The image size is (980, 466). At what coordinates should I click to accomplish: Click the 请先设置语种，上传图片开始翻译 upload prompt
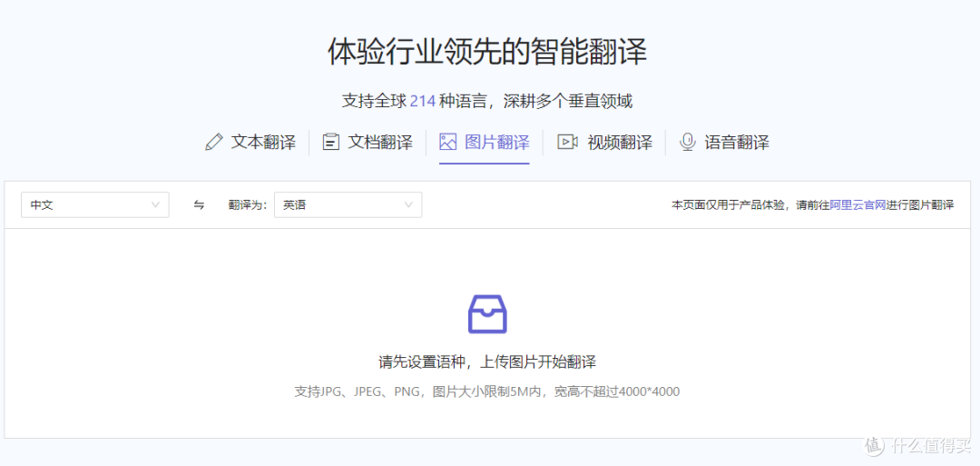(x=487, y=362)
